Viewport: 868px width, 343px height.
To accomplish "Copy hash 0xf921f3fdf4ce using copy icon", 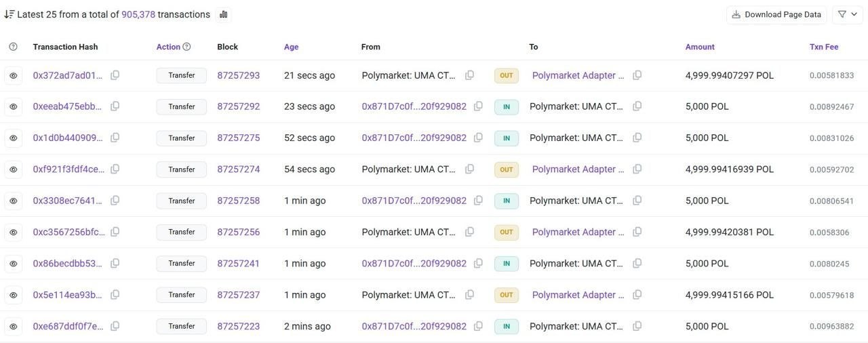I will coord(115,169).
